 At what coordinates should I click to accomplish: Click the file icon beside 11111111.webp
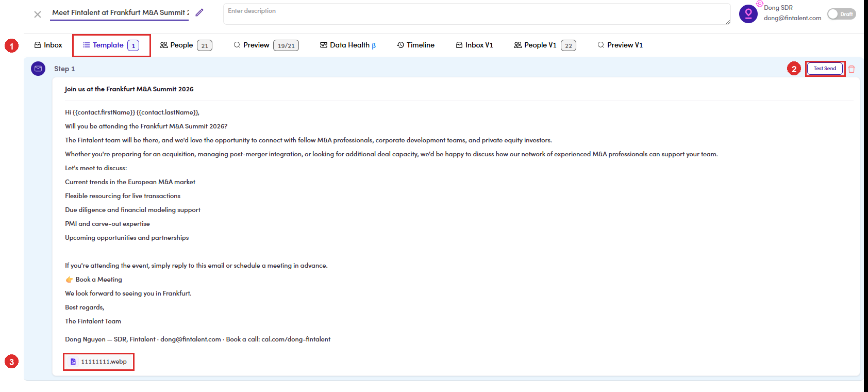pyautogui.click(x=73, y=362)
